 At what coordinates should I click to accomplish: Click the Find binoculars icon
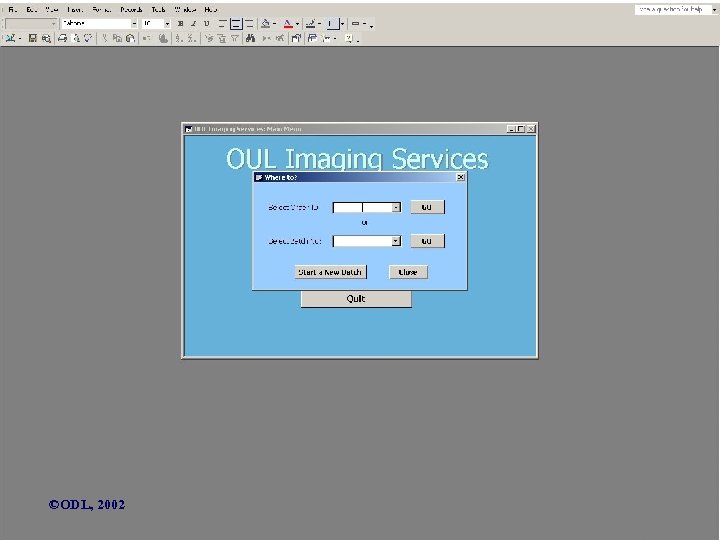pos(250,38)
